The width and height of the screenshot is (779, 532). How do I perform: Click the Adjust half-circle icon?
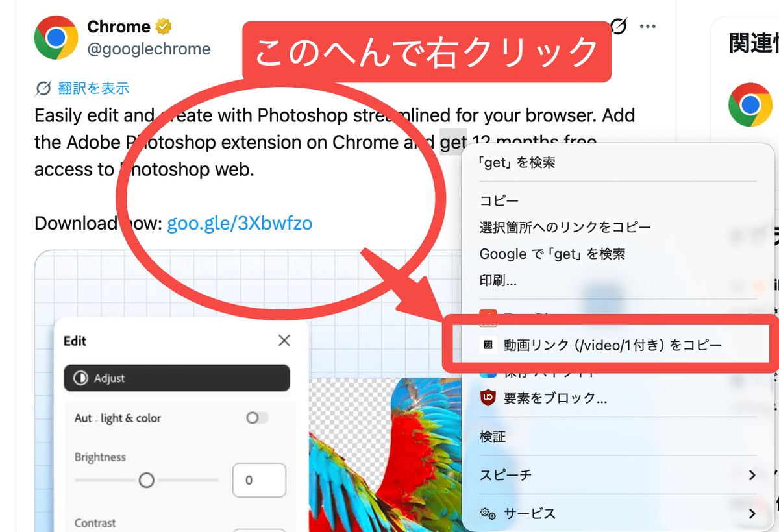pyautogui.click(x=80, y=378)
